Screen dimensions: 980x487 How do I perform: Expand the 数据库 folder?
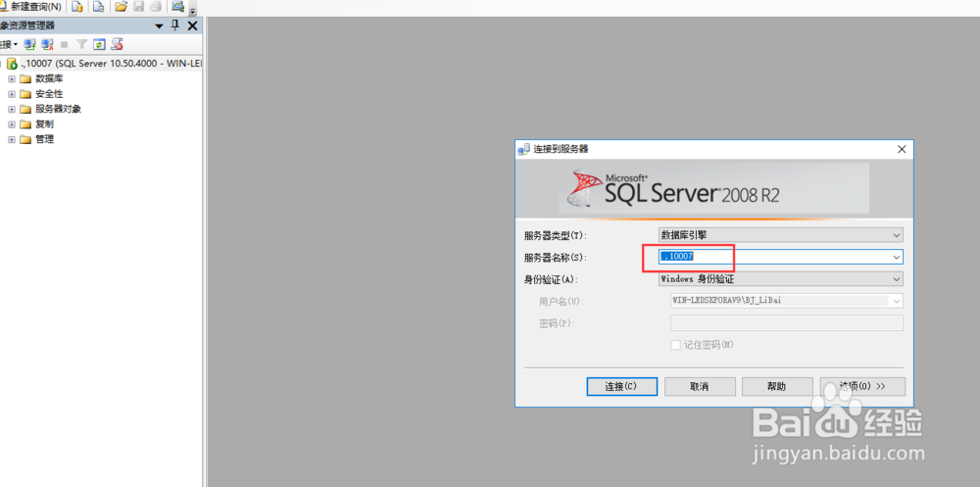pos(11,78)
